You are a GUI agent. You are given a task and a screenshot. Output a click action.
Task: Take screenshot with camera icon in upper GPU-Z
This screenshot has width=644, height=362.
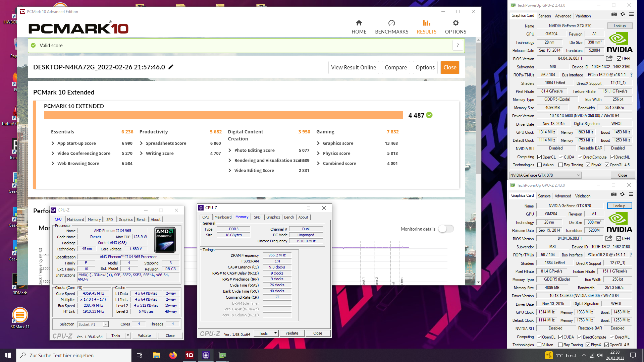[x=614, y=14]
